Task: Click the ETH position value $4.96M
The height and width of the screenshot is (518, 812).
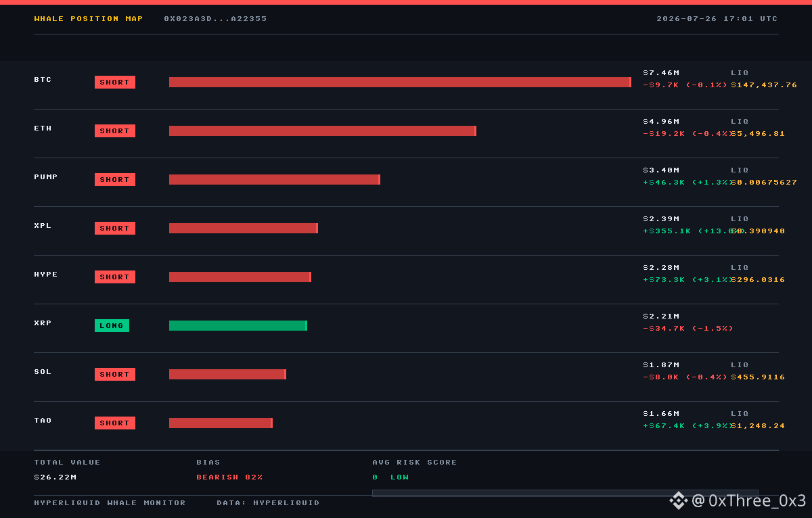Action: [661, 122]
